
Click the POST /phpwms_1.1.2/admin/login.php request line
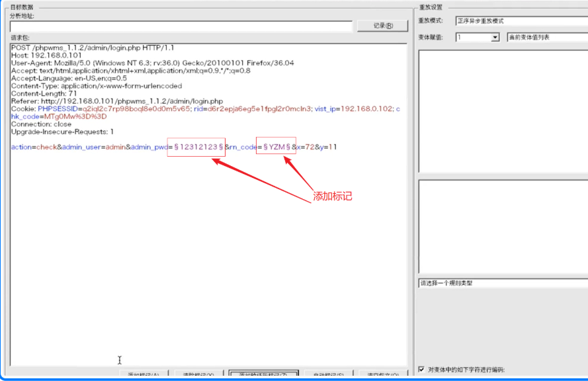93,48
